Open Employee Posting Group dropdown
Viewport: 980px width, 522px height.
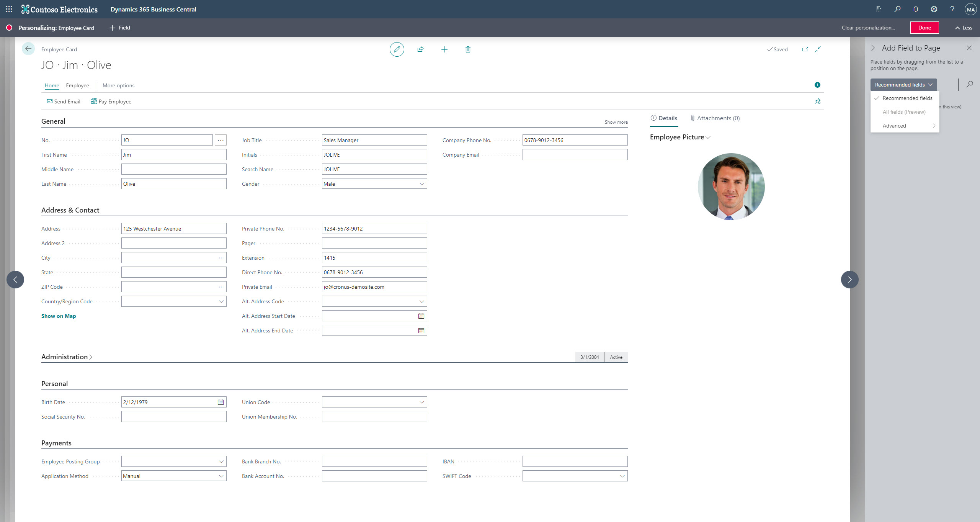221,461
